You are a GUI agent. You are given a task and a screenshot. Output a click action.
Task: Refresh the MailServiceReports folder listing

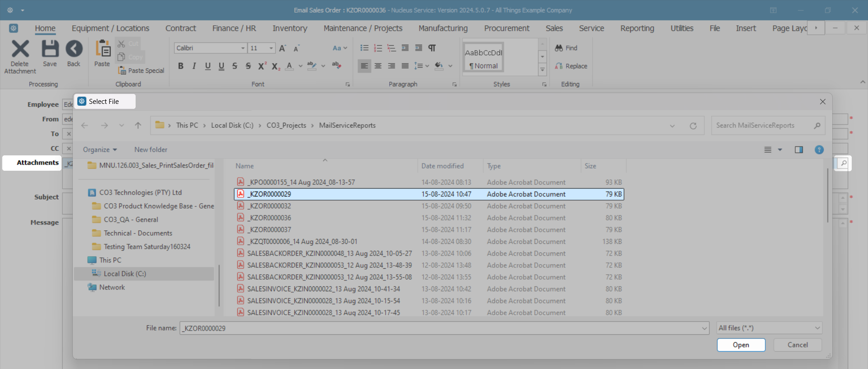coord(693,126)
